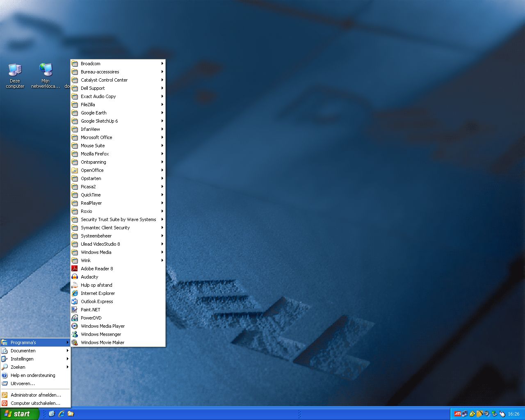Open Zoeken in the Start menu
525x420 pixels.
click(35, 367)
